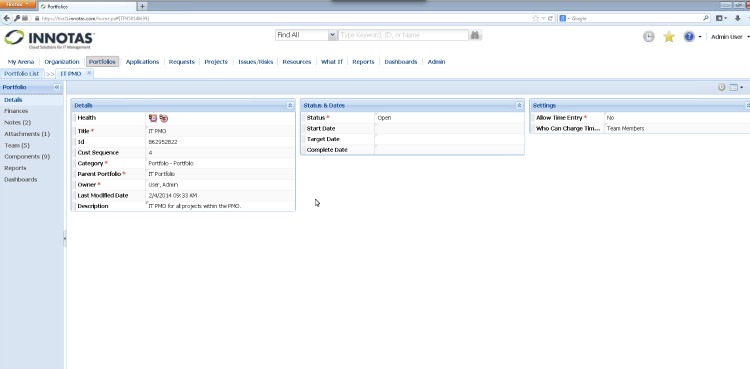750x369 pixels.
Task: Click the browser reload icon
Action: pyautogui.click(x=551, y=18)
